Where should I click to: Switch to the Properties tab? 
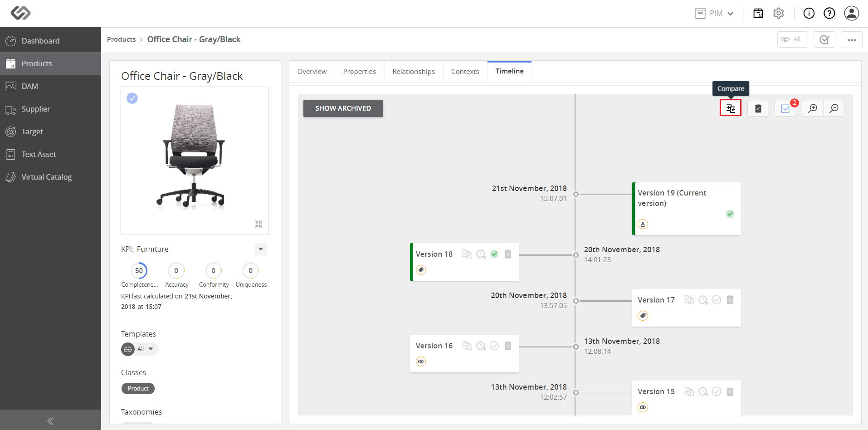tap(359, 71)
